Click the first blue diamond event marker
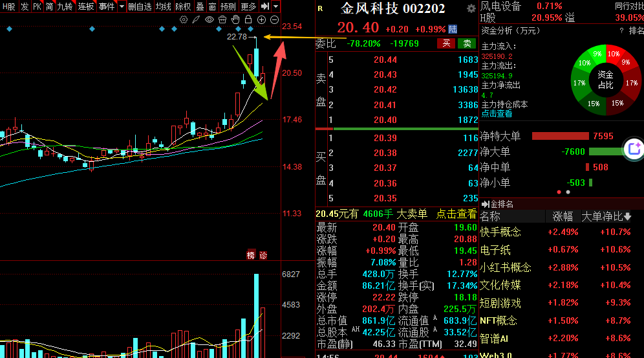This screenshot has height=358, width=644. point(10,28)
